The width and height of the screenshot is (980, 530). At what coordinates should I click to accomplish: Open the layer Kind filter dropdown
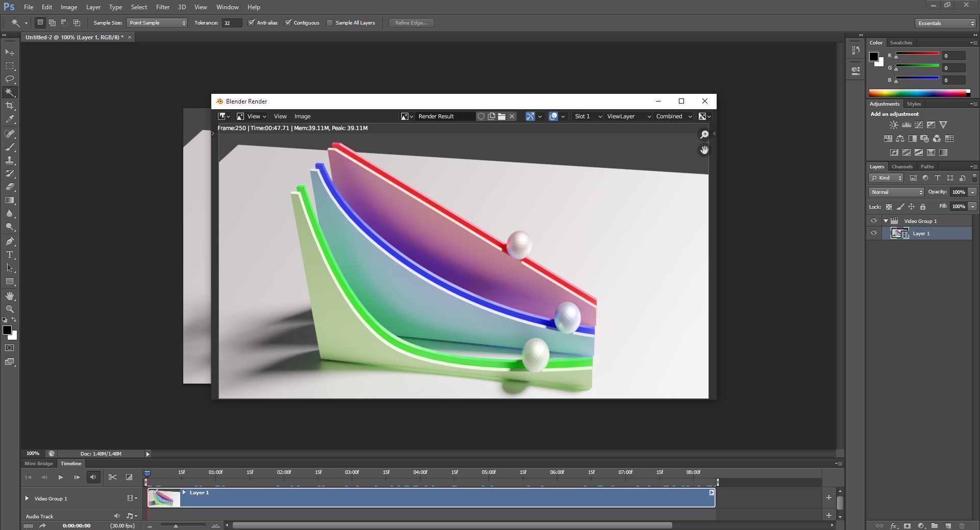887,178
